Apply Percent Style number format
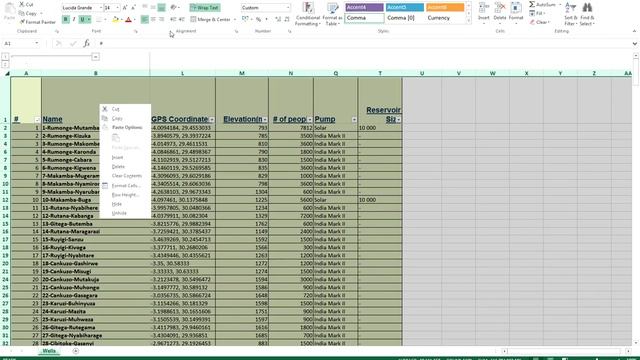The image size is (640, 360). point(258,19)
